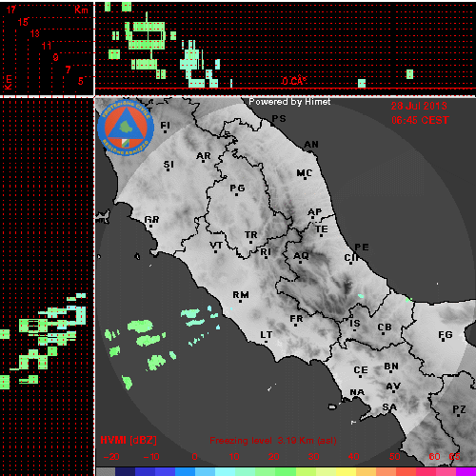
Task: Click the "HVMI [dBZ]" label
Action: click(129, 441)
